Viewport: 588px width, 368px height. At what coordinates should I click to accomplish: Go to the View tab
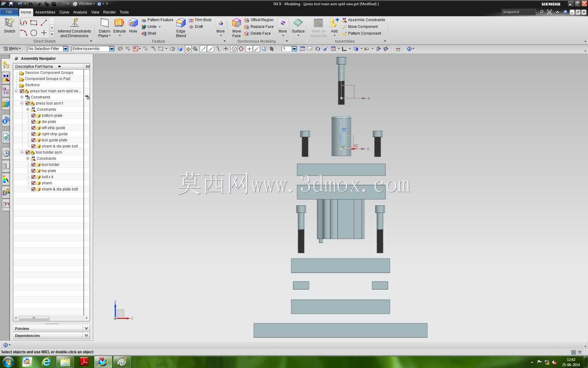click(x=95, y=12)
